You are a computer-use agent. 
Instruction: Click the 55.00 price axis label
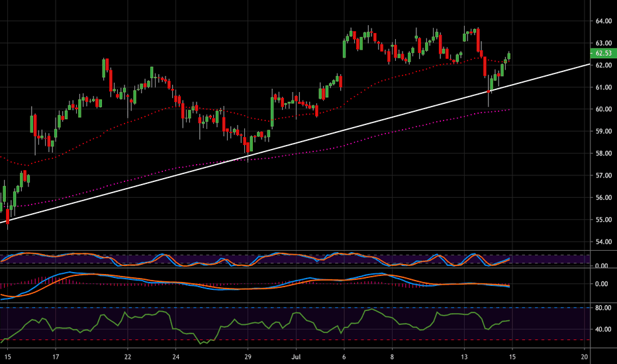[604, 220]
